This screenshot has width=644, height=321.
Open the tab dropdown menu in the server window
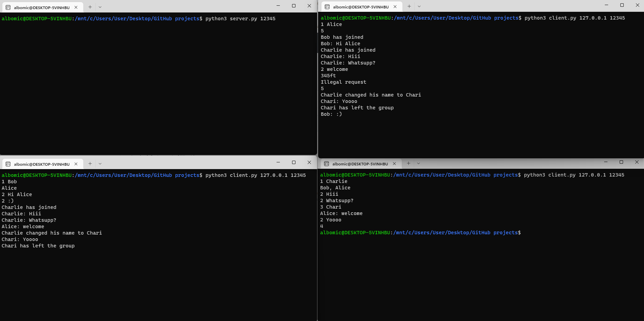[100, 7]
